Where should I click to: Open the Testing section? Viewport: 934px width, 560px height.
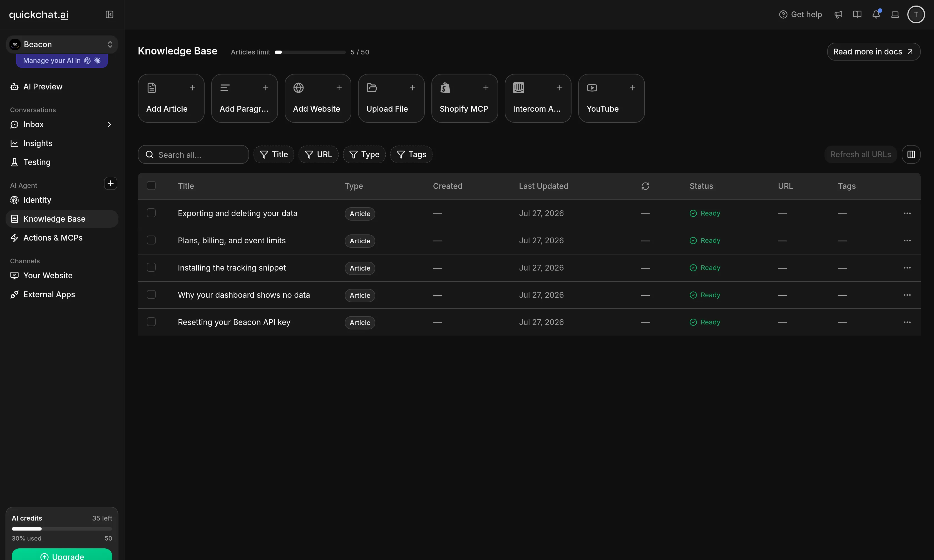[62, 162]
